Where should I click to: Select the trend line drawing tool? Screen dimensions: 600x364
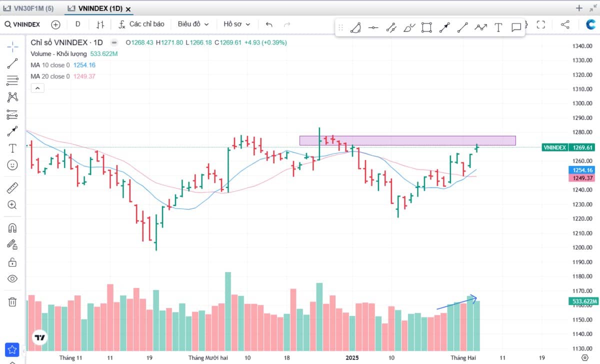click(x=12, y=63)
